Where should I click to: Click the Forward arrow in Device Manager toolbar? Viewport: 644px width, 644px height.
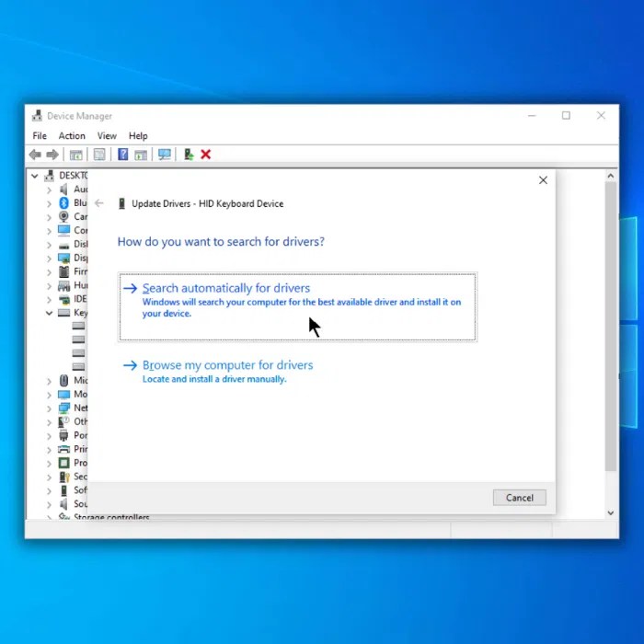pyautogui.click(x=52, y=155)
